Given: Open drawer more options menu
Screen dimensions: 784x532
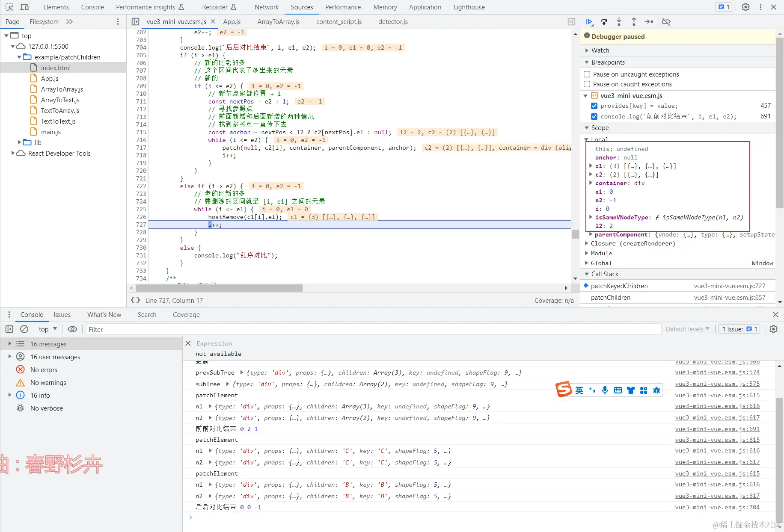Looking at the screenshot, I should coord(9,314).
